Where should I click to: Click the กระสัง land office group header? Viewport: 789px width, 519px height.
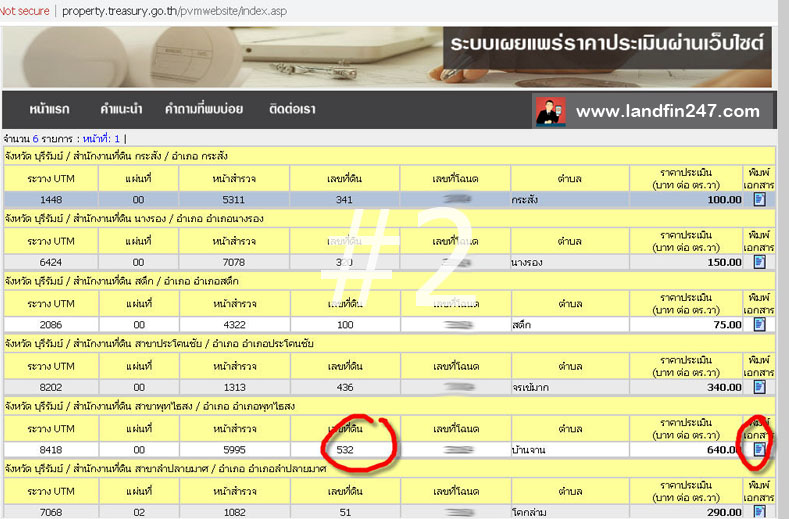(389, 156)
